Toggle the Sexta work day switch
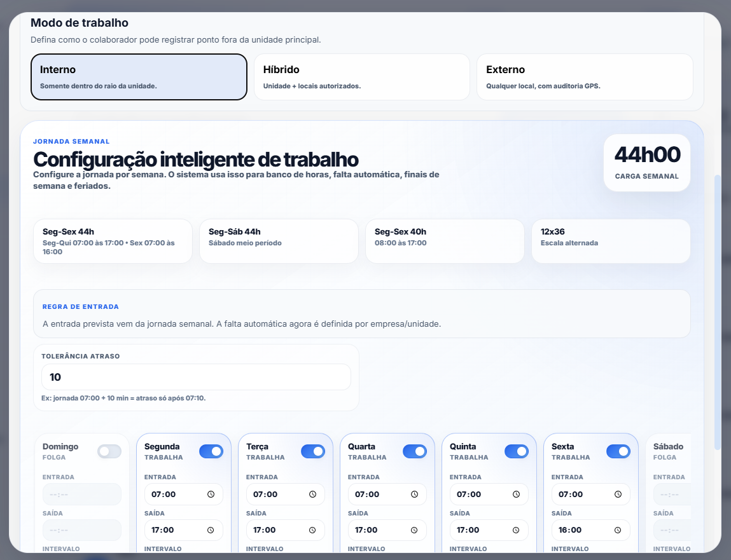The image size is (731, 560). point(618,451)
